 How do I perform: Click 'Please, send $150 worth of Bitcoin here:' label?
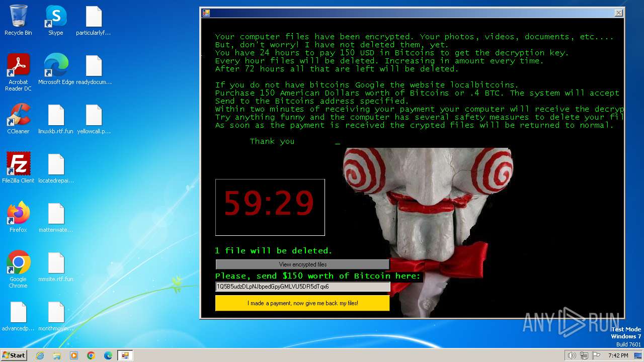[317, 276]
